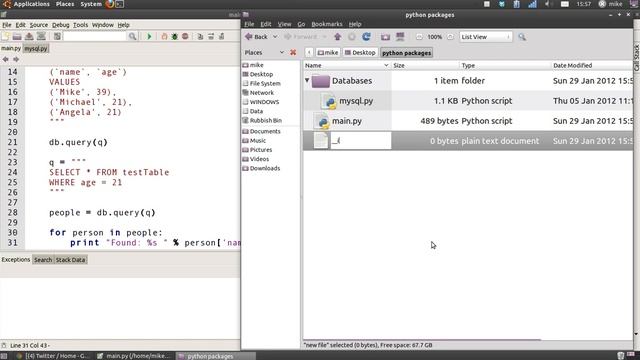Click the mike path bar button

(328, 53)
